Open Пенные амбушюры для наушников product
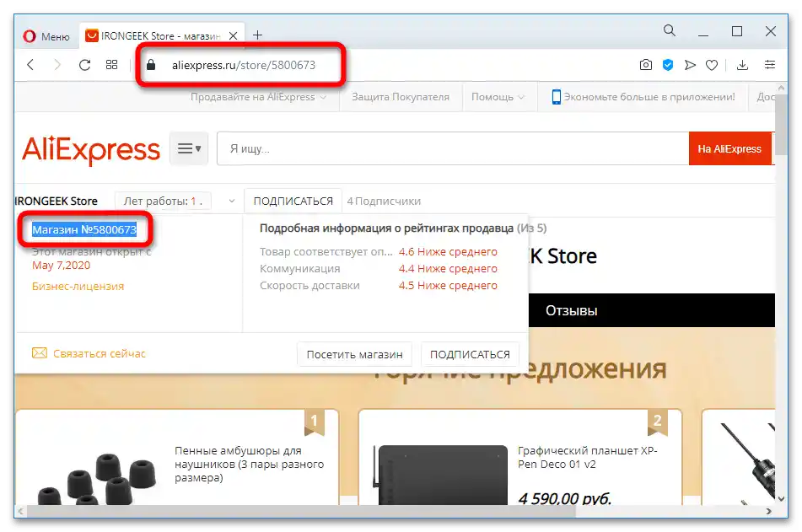The height and width of the screenshot is (532, 802). tap(249, 464)
